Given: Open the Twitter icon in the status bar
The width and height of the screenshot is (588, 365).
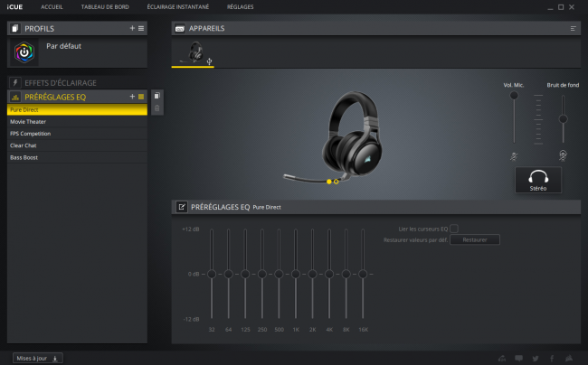Looking at the screenshot, I should [x=536, y=359].
